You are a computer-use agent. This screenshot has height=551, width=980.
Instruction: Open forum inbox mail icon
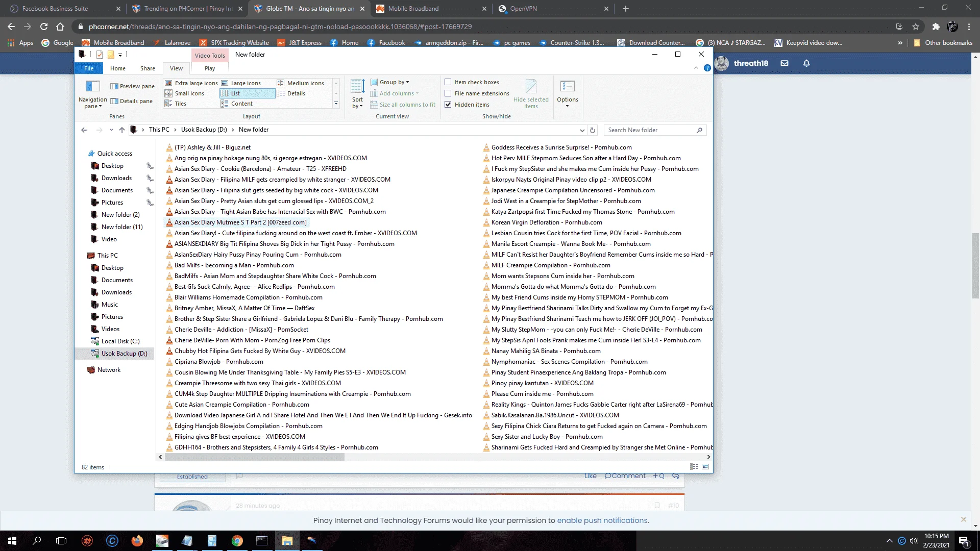(785, 63)
